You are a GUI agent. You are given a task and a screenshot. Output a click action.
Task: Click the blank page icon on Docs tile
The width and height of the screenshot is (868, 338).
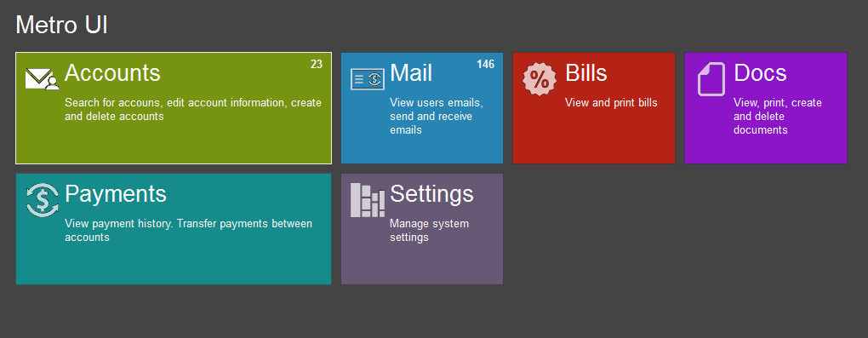point(711,78)
